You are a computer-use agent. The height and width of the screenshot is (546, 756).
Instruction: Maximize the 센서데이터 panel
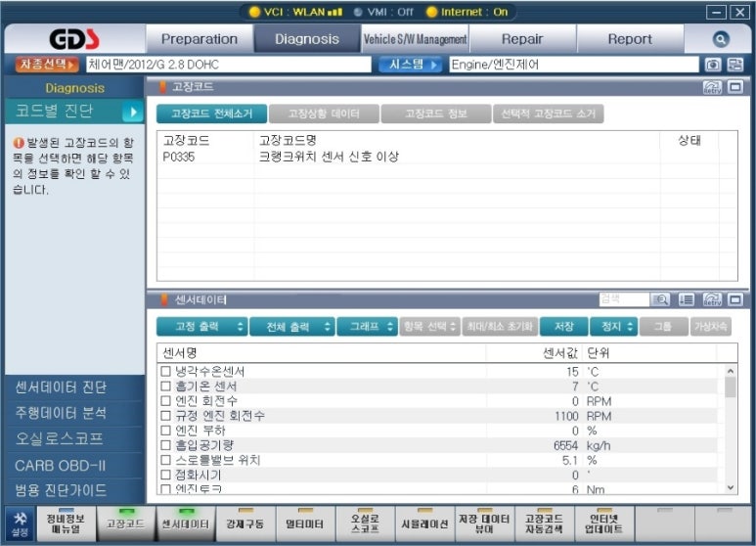pyautogui.click(x=735, y=300)
